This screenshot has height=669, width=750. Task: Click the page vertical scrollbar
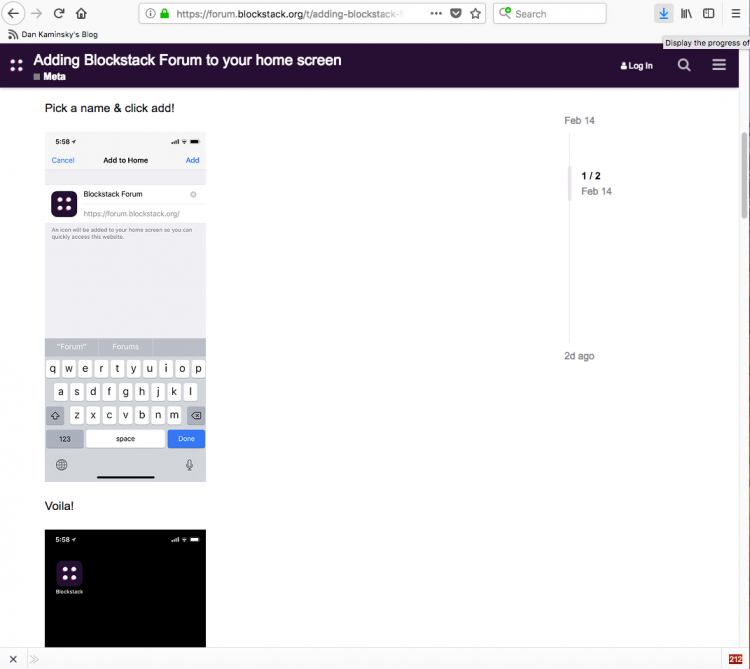[745, 175]
